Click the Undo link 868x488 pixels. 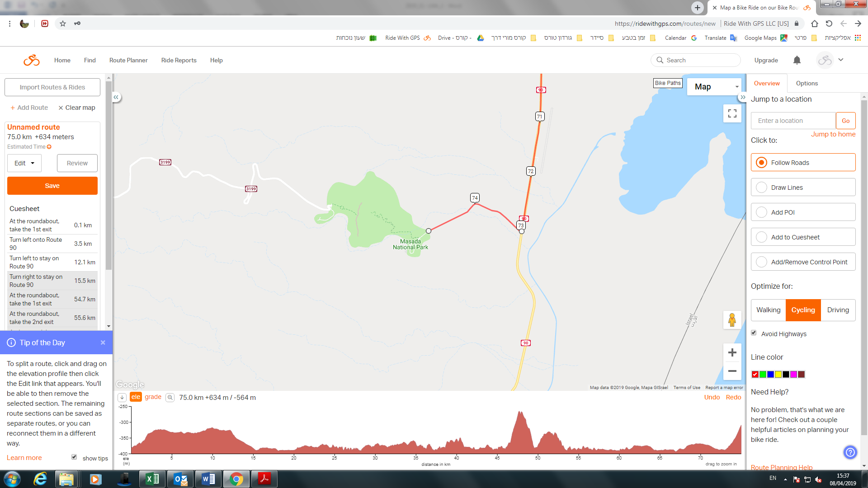(x=712, y=397)
